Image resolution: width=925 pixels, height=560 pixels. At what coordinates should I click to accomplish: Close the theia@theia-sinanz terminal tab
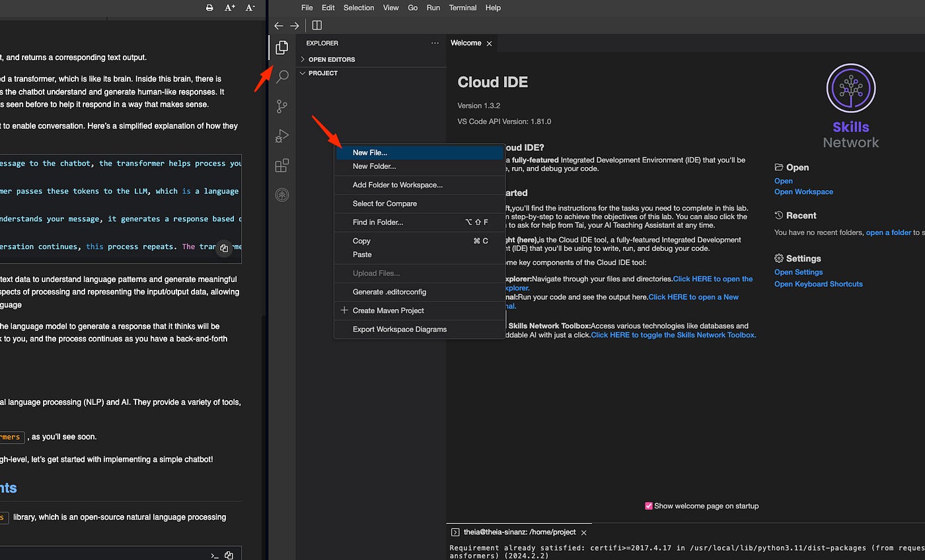(584, 532)
